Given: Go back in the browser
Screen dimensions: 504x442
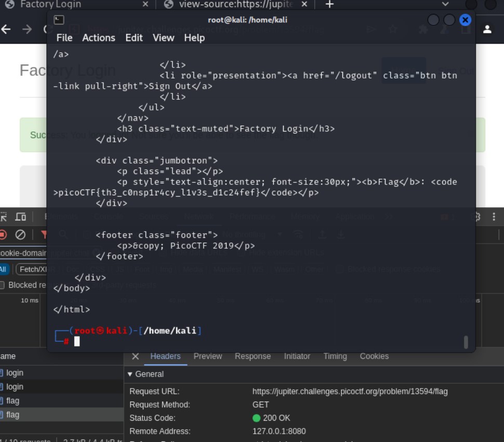Looking at the screenshot, I should 6,29.
